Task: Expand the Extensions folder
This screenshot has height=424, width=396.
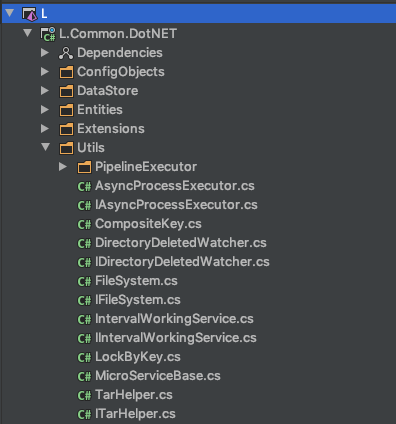Action: [x=45, y=128]
